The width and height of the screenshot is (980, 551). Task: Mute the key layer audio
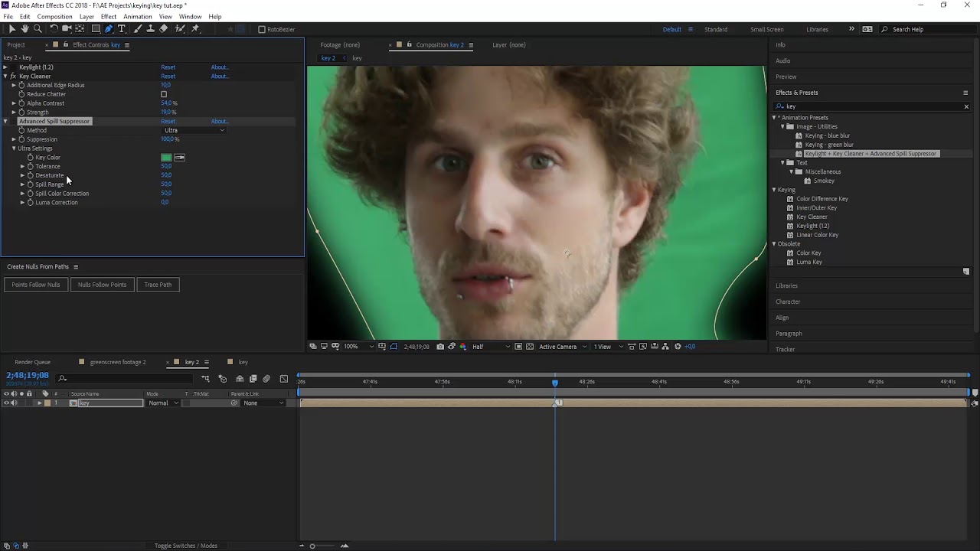click(14, 403)
